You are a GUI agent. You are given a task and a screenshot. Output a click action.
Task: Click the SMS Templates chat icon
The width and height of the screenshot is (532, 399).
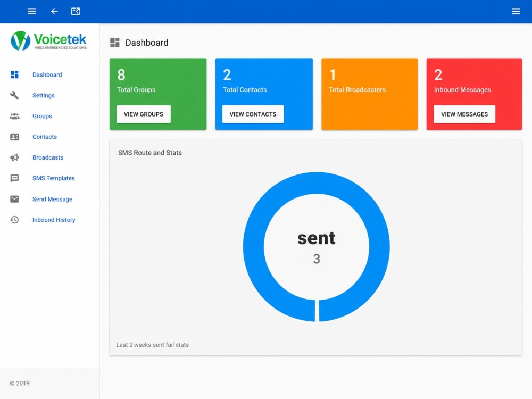[14, 178]
